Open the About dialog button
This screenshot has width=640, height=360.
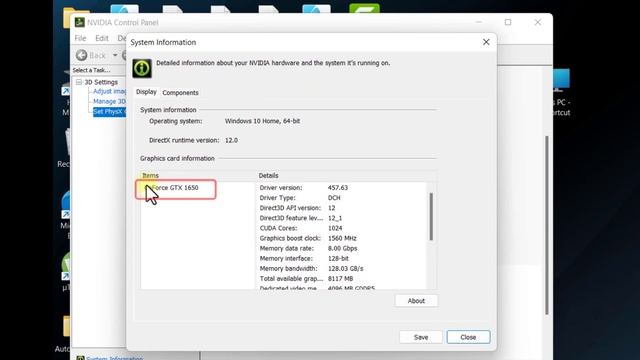coord(416,301)
